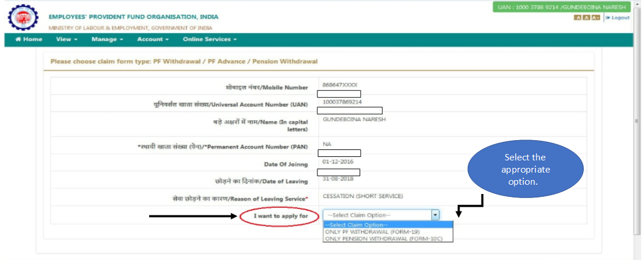Click the Home menu item
The width and height of the screenshot is (644, 260).
pos(29,39)
